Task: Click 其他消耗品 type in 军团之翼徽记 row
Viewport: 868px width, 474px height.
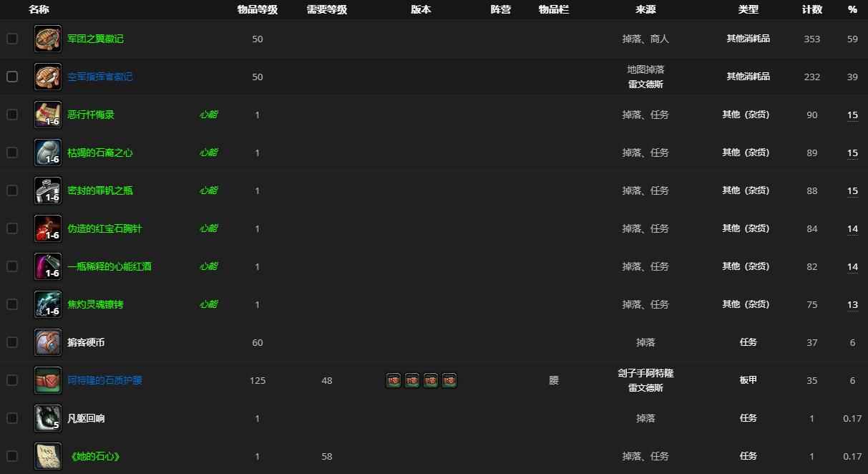Action: [748, 39]
